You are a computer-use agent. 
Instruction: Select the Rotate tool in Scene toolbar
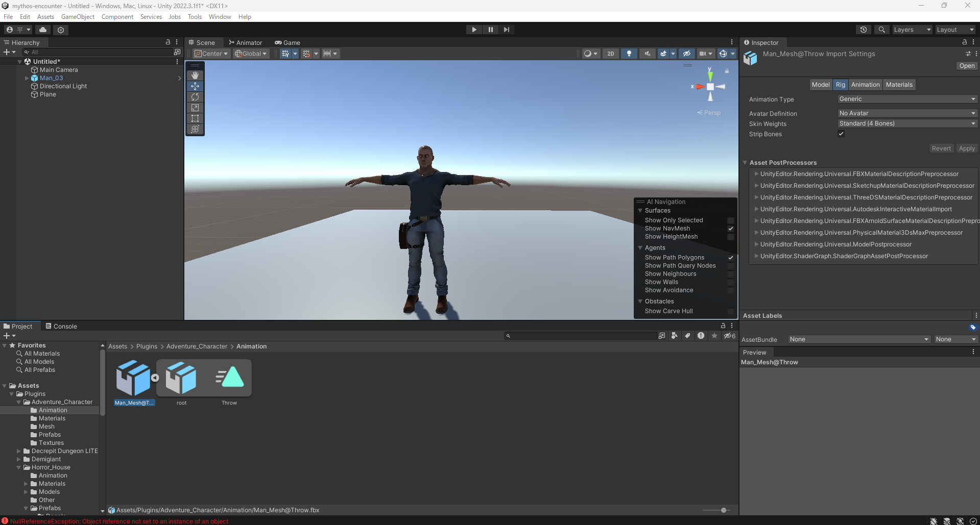(x=195, y=97)
